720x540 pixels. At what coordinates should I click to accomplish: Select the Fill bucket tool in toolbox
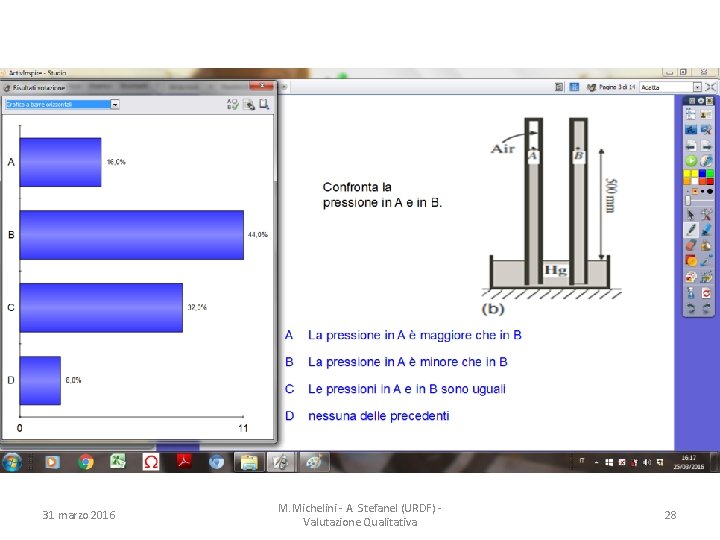(706, 245)
